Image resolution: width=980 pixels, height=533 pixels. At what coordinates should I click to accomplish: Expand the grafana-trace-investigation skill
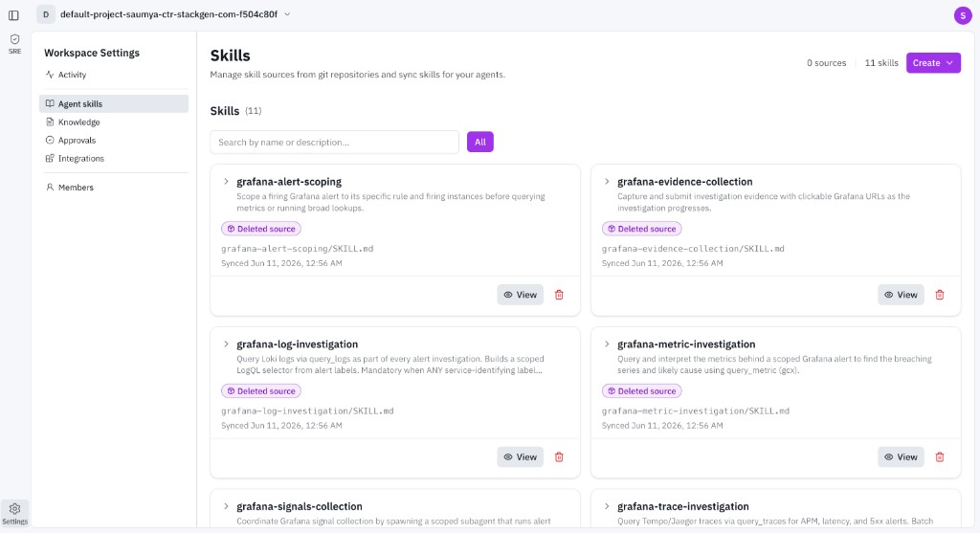[607, 507]
